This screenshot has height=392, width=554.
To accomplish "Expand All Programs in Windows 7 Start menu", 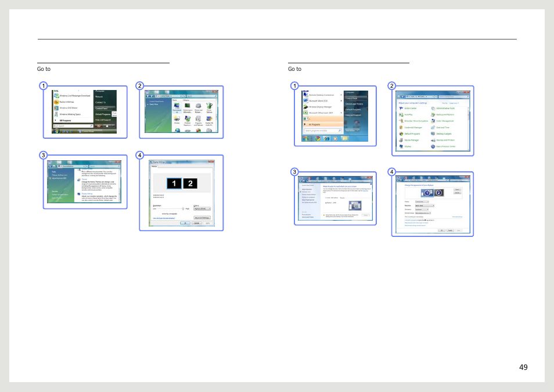I will click(323, 124).
